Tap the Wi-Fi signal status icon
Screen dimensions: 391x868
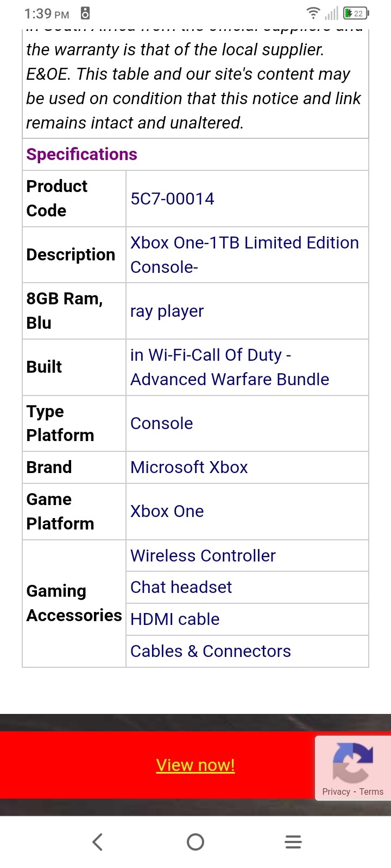313,13
